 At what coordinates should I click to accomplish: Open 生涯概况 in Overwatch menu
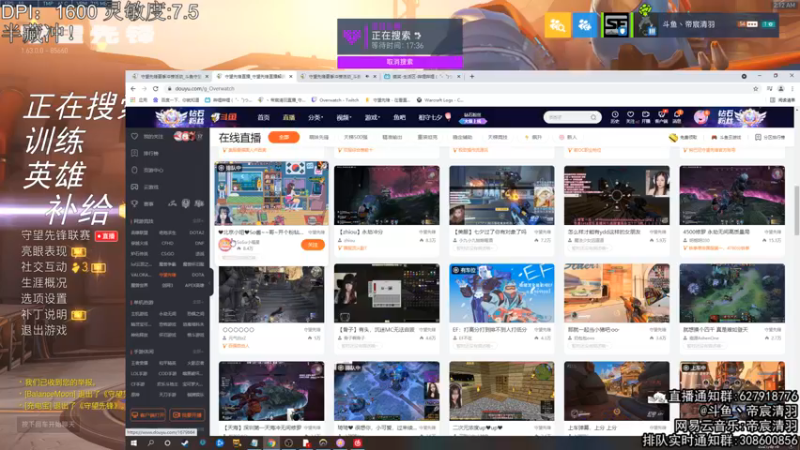[x=44, y=283]
